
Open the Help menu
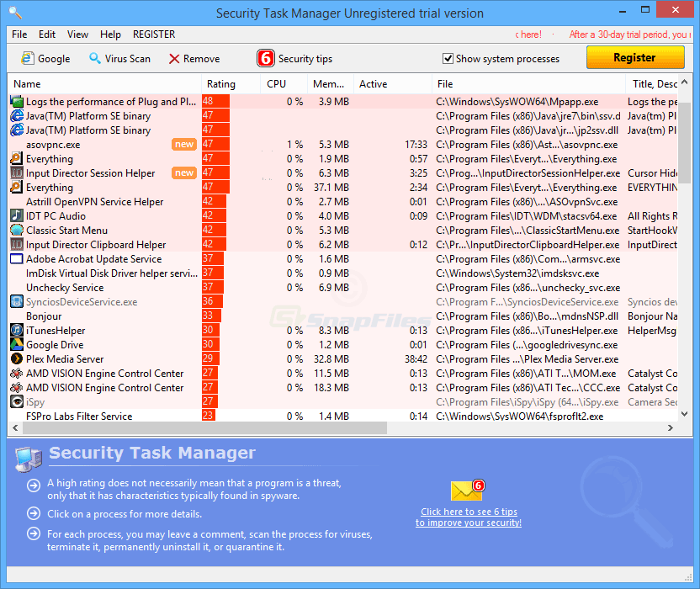pos(110,34)
